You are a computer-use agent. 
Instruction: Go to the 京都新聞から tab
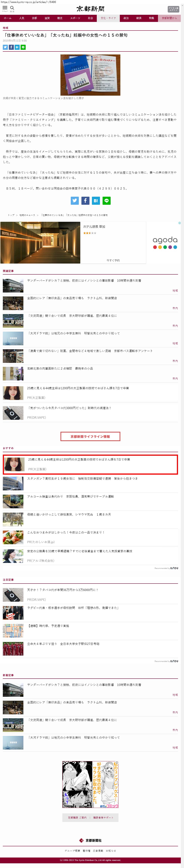[169, 18]
